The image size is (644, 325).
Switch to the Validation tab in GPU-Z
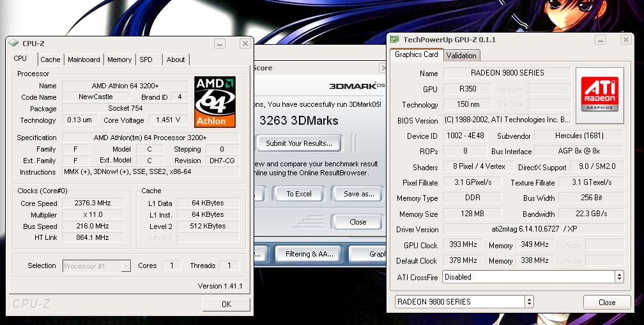click(461, 56)
